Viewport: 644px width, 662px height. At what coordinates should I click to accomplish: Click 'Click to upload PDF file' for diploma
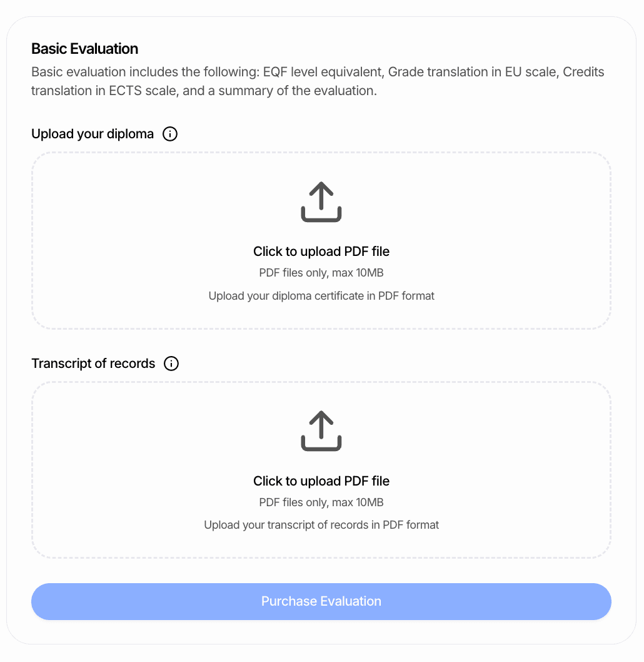(x=321, y=251)
